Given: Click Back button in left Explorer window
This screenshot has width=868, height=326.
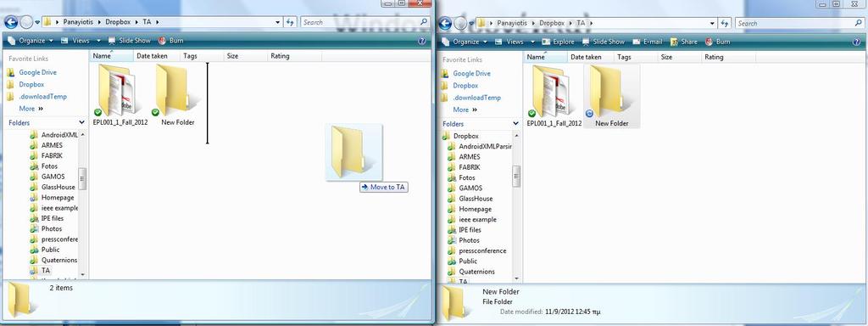Looking at the screenshot, I should point(10,22).
